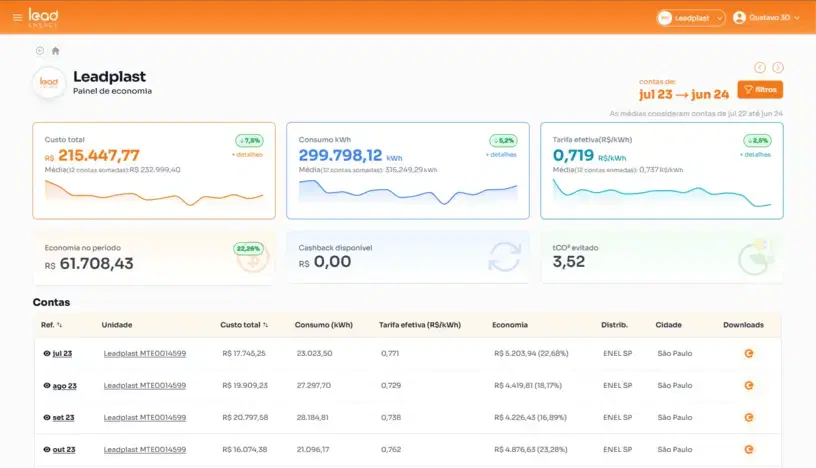
Task: Click the R$ 61.708,43 economy value
Action: (89, 264)
